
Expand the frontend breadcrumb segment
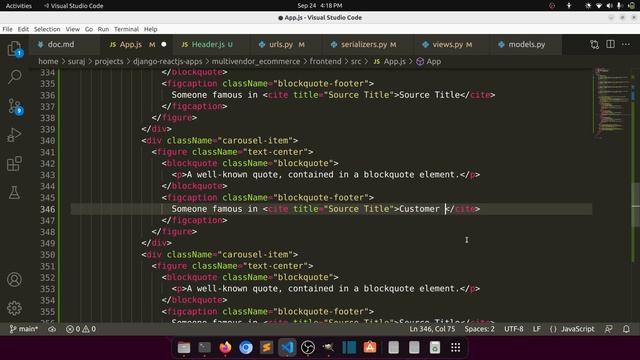[x=325, y=61]
